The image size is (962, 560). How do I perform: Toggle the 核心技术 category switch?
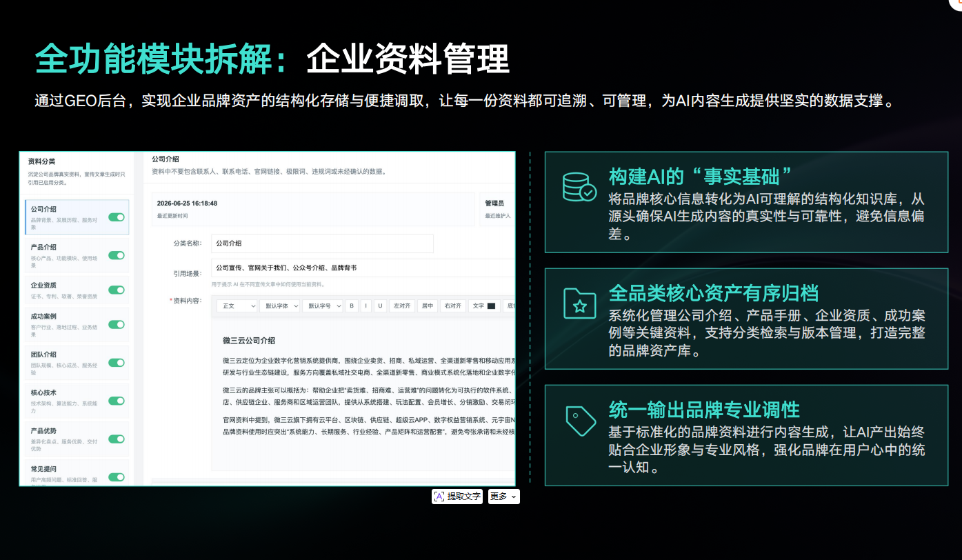click(x=117, y=401)
